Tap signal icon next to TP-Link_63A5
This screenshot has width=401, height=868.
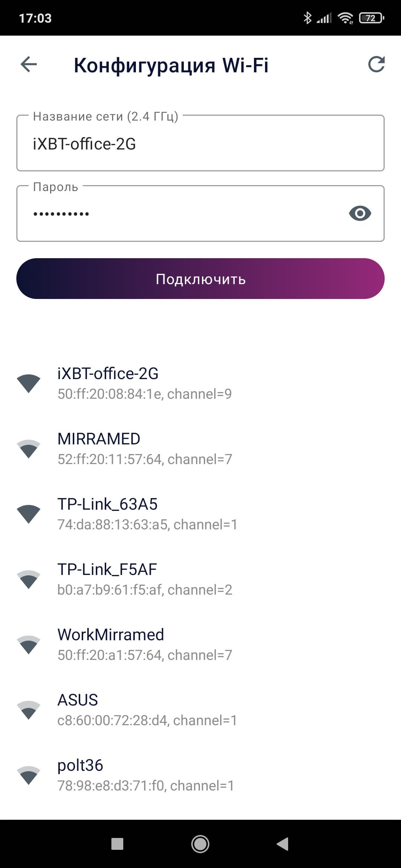(29, 514)
